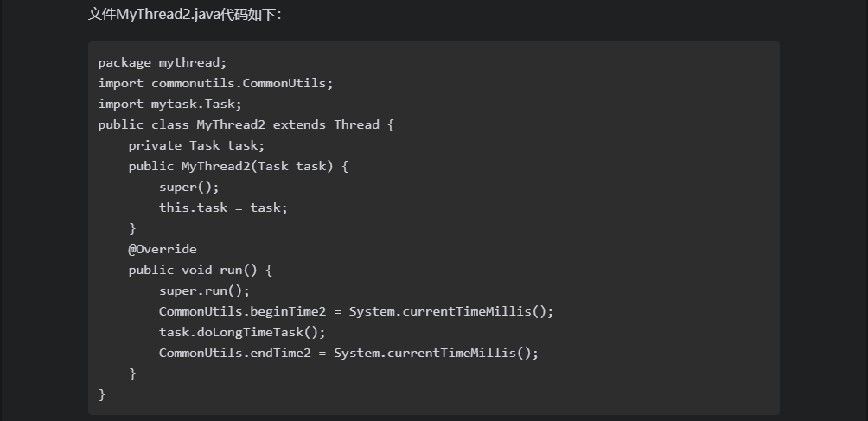Screen dimensions: 868x421
Task: Click 'System.currentTimeMillis()' on the beginTime2 line
Action: [x=447, y=311]
